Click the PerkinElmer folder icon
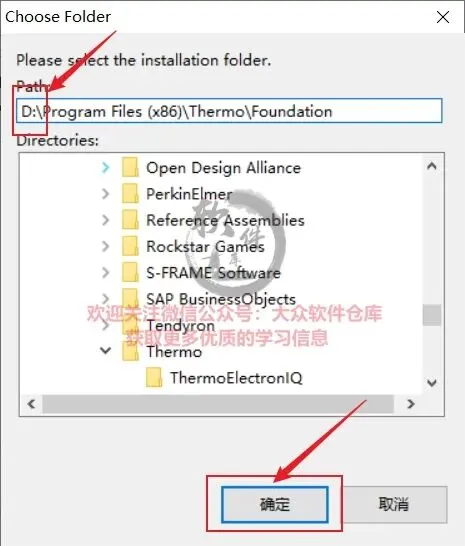 pyautogui.click(x=131, y=194)
